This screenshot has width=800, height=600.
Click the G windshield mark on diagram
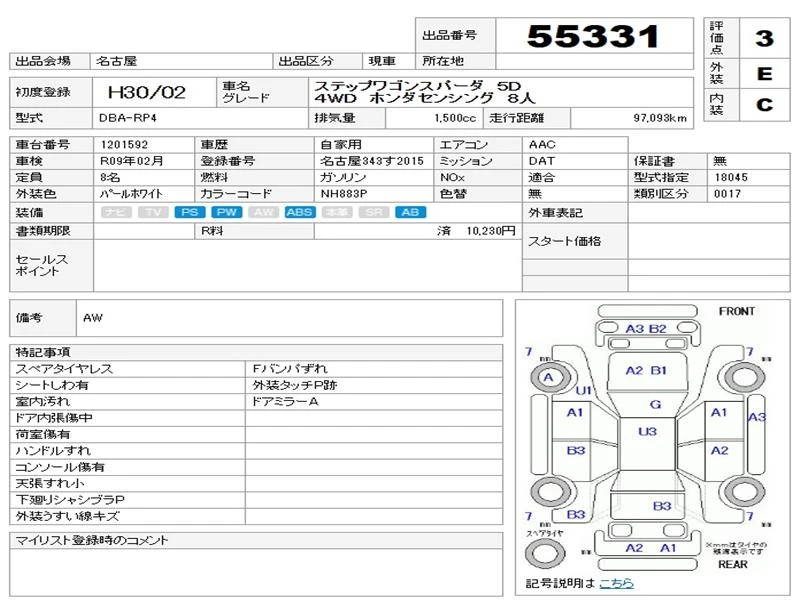(655, 404)
